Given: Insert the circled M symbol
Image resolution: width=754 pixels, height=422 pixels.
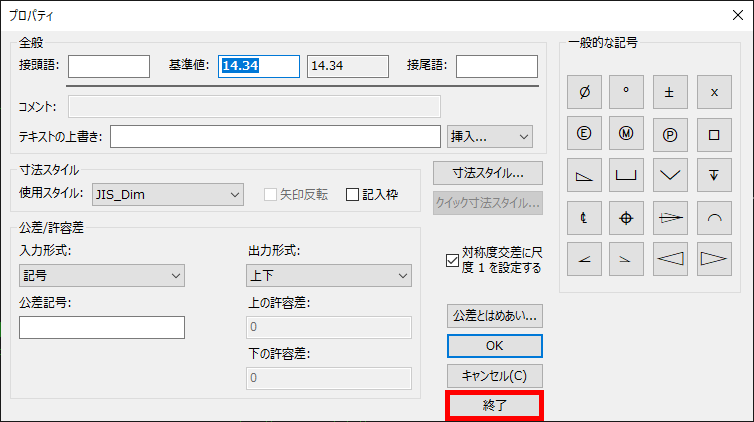Looking at the screenshot, I should [627, 133].
